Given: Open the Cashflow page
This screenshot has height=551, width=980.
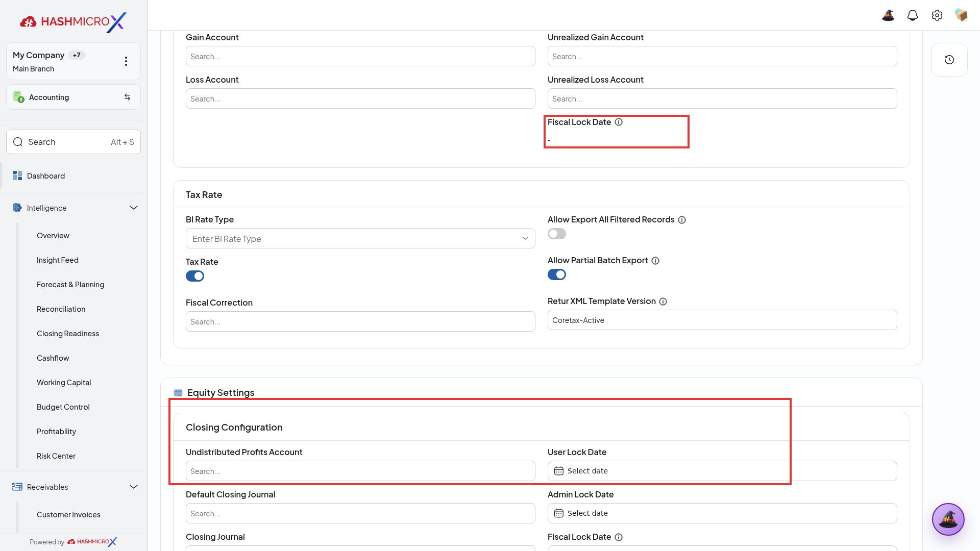Looking at the screenshot, I should [x=53, y=358].
